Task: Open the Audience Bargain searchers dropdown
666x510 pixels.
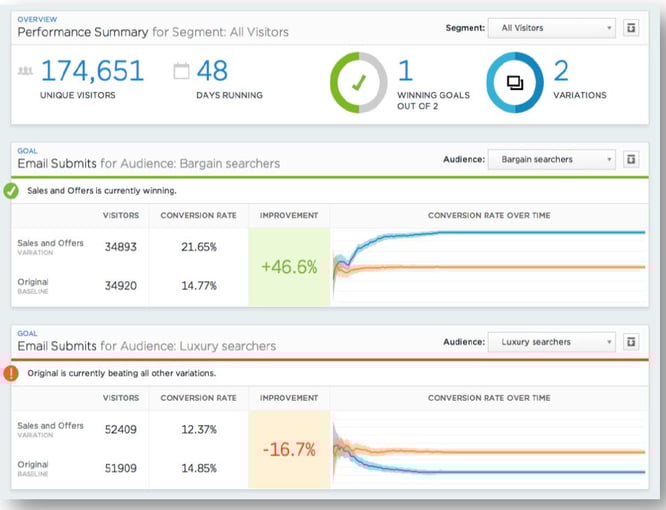Action: click(551, 160)
